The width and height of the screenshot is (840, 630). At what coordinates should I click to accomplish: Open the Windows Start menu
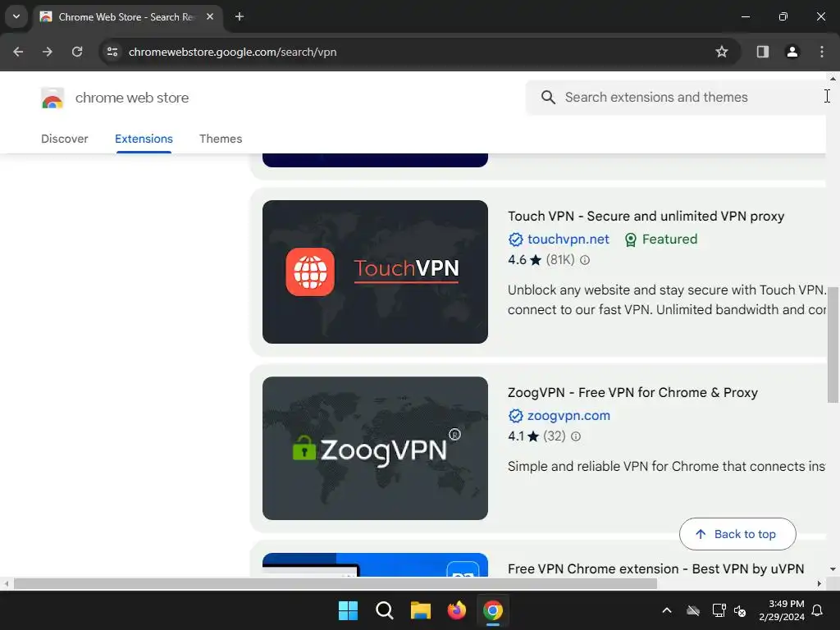point(348,610)
